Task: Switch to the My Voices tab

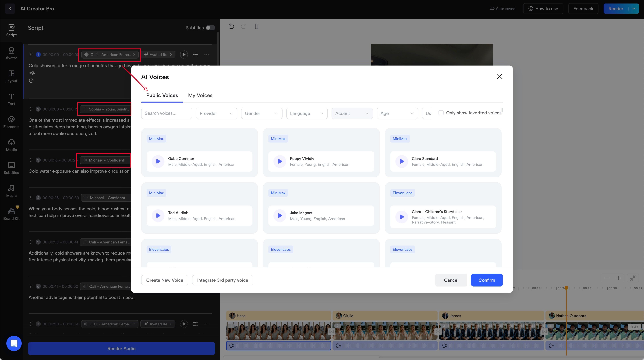Action: [200, 95]
